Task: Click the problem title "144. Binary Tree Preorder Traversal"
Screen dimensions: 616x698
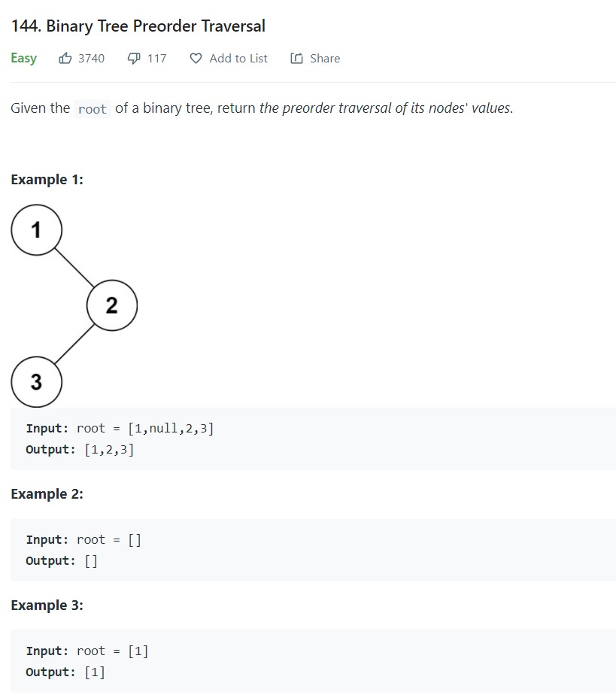Action: point(138,26)
